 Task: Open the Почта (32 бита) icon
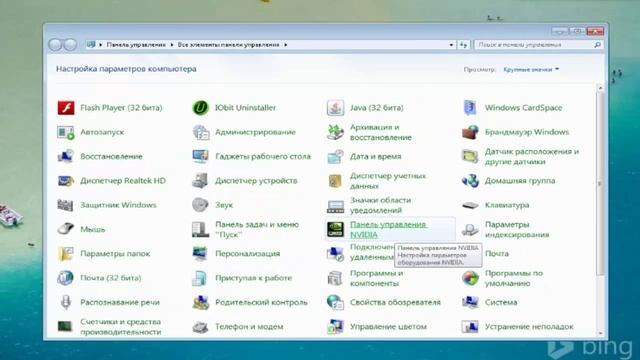pos(66,278)
